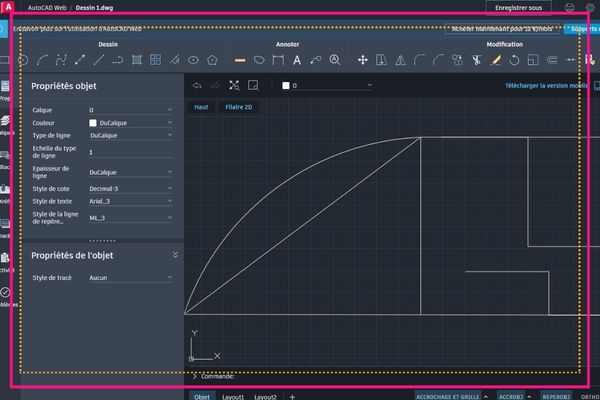Select the Leader annotation tool
Screen dimensions: 600x400
(x=316, y=60)
